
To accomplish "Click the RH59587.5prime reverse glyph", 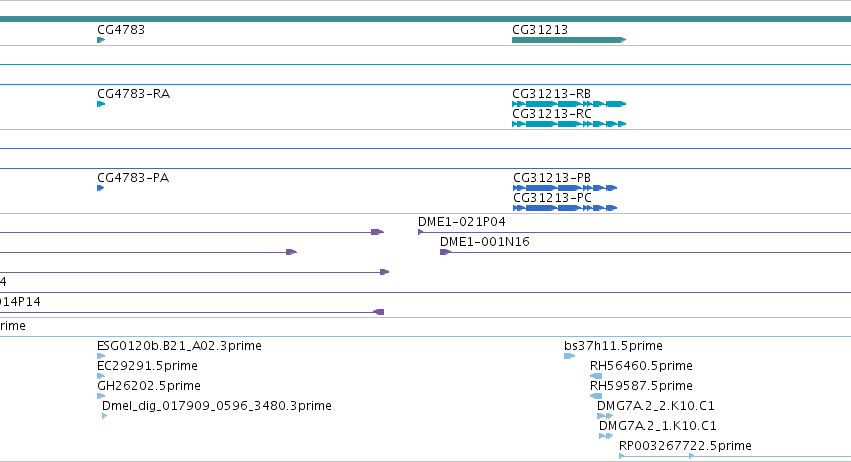I will coord(596,396).
